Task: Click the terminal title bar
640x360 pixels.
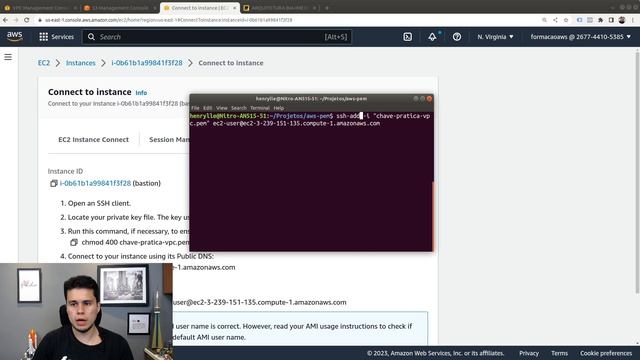Action: (x=311, y=99)
